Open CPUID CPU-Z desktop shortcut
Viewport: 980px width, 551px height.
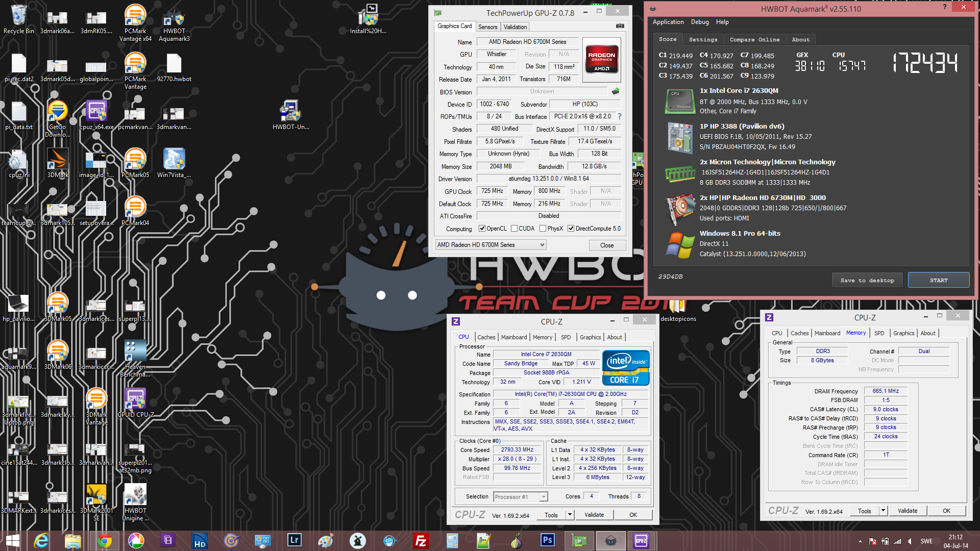coord(135,403)
